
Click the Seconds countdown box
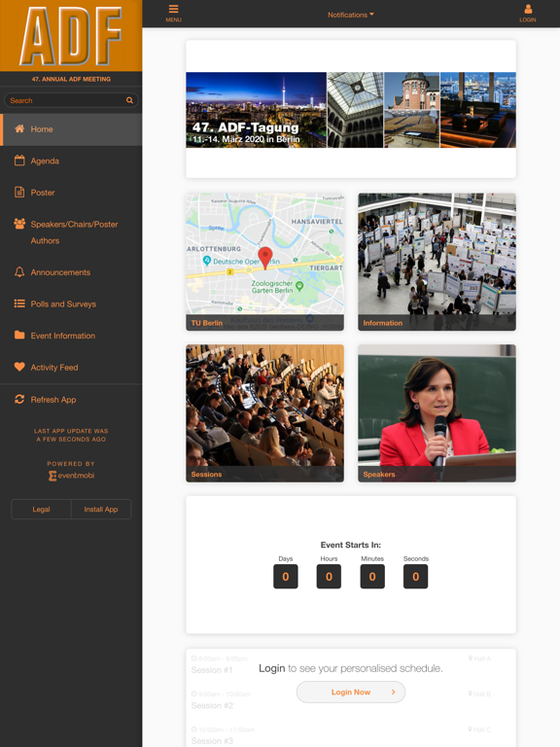415,577
